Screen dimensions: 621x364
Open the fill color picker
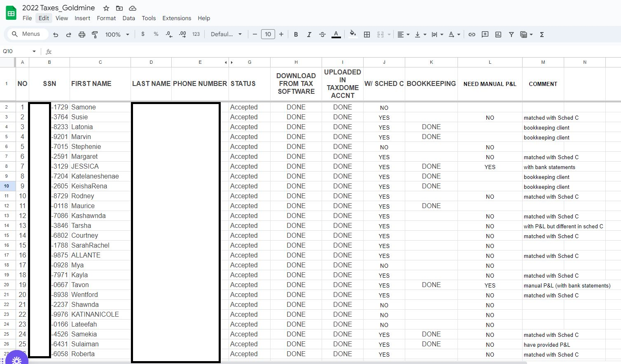pos(353,35)
